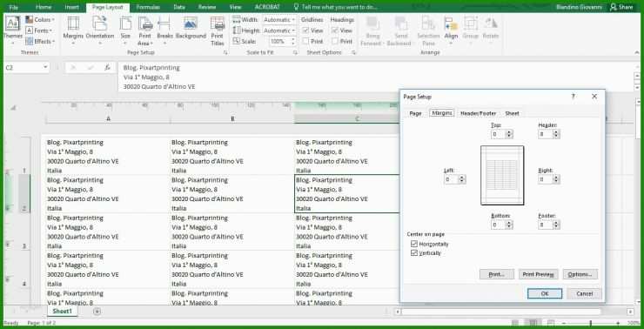Confirm Page Setup with OK
Image resolution: width=644 pixels, height=329 pixels.
[x=545, y=293]
